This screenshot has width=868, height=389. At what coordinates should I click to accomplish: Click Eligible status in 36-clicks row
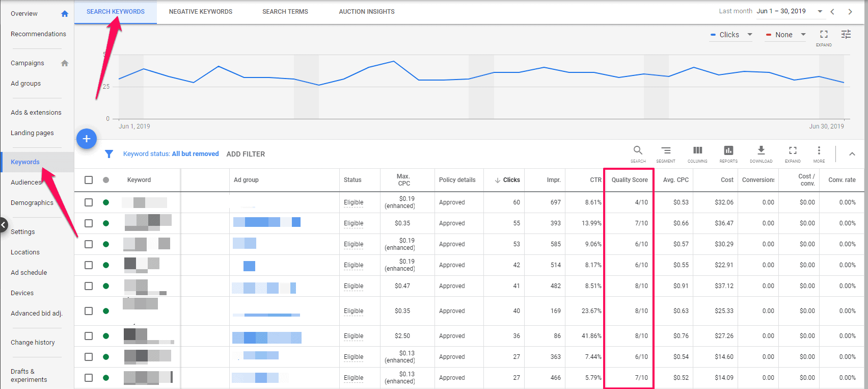tap(354, 336)
